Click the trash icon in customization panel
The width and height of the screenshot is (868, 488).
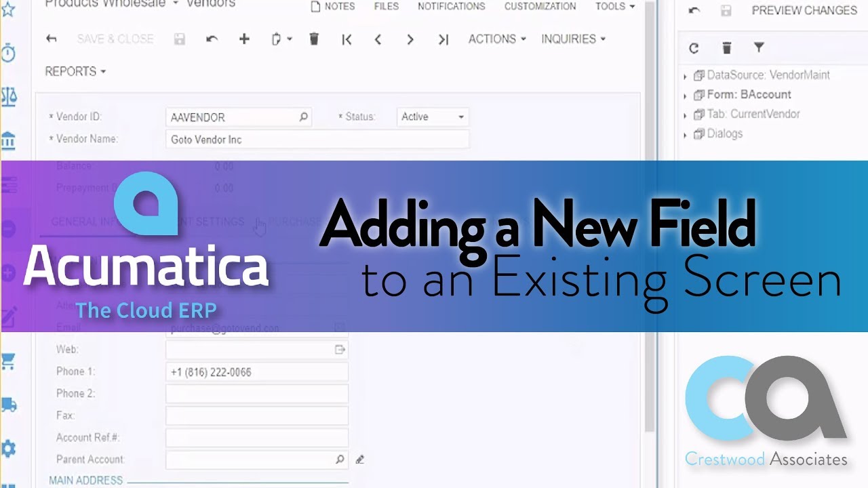726,47
